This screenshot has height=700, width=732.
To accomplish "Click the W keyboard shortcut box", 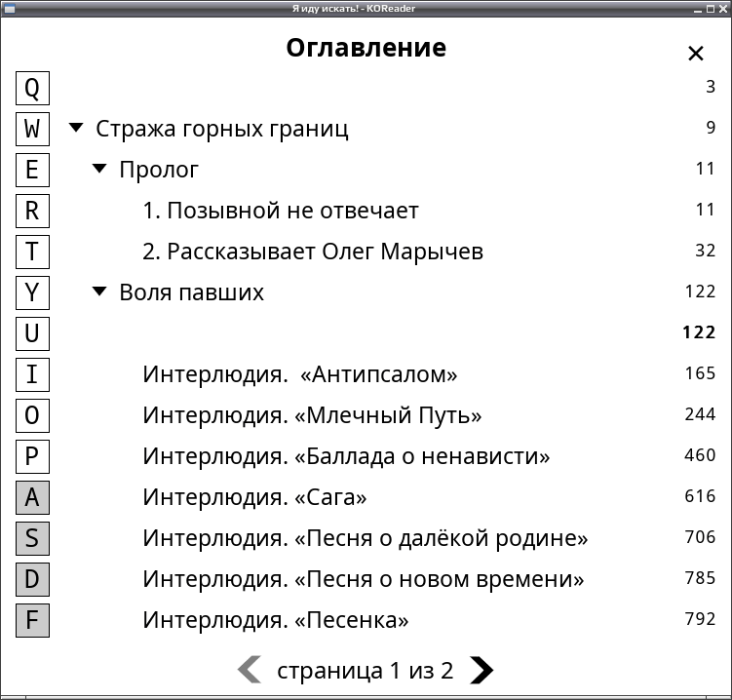I will coord(33,129).
